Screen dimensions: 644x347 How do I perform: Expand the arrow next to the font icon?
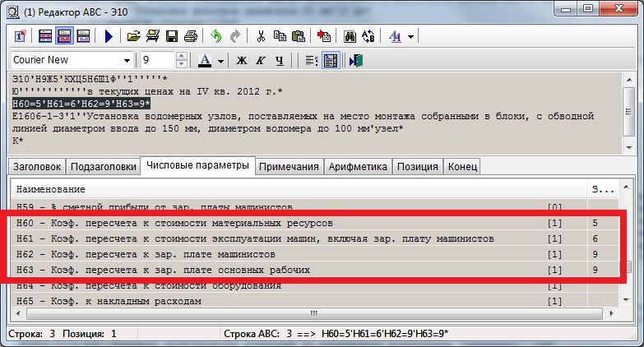coord(410,36)
